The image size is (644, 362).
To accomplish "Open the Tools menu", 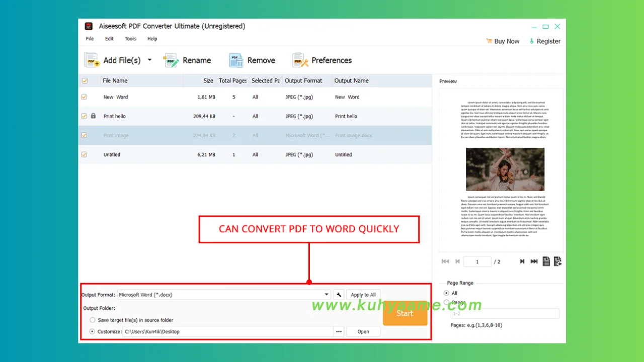I will [x=130, y=39].
